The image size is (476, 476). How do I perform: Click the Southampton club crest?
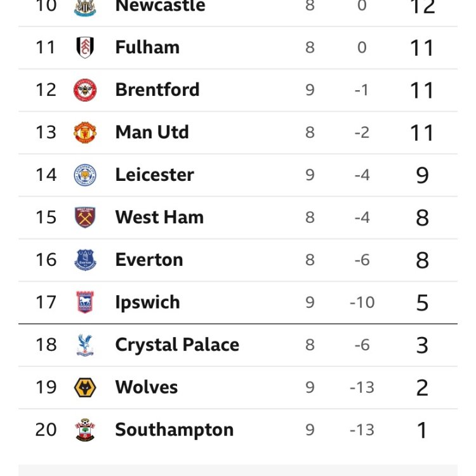tap(85, 430)
